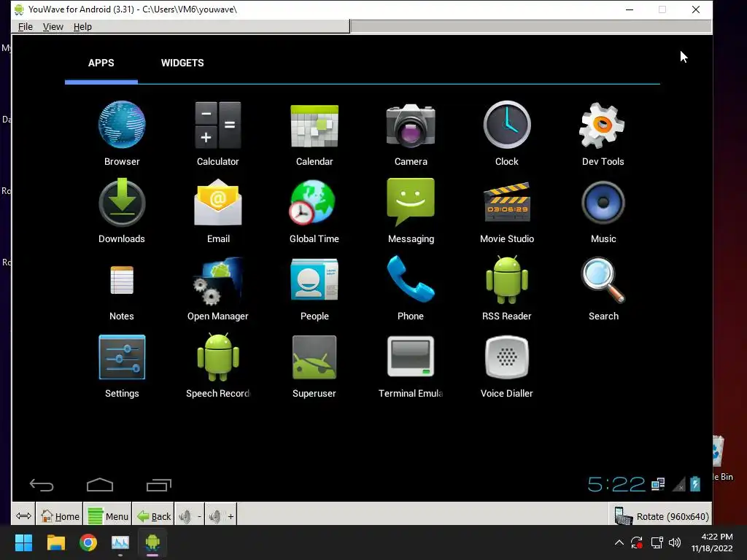Click the YouWave Home button
Screen dimensions: 747x560
(x=60, y=516)
